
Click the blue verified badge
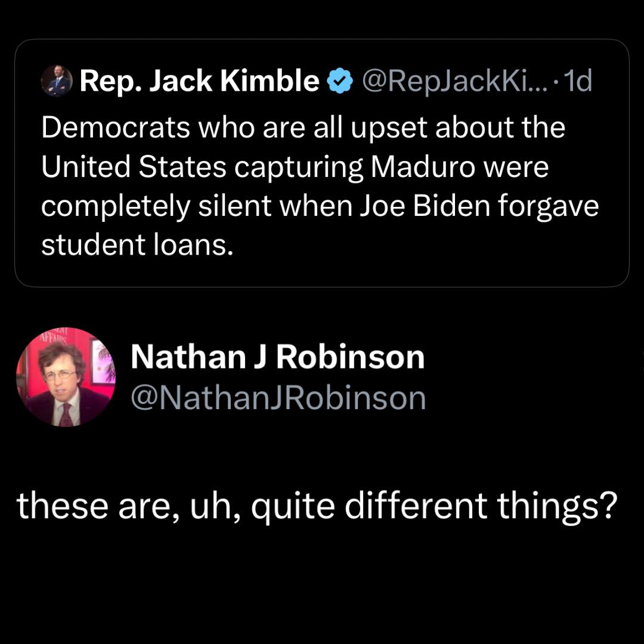point(339,82)
